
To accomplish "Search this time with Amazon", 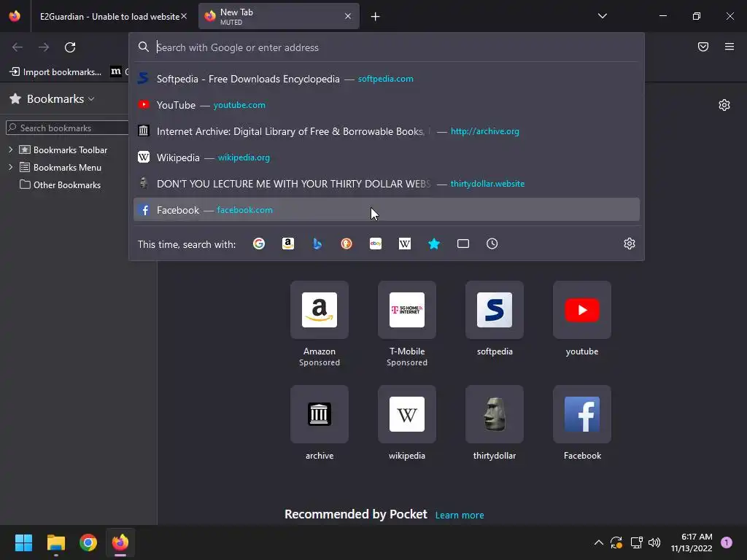I will pos(287,244).
